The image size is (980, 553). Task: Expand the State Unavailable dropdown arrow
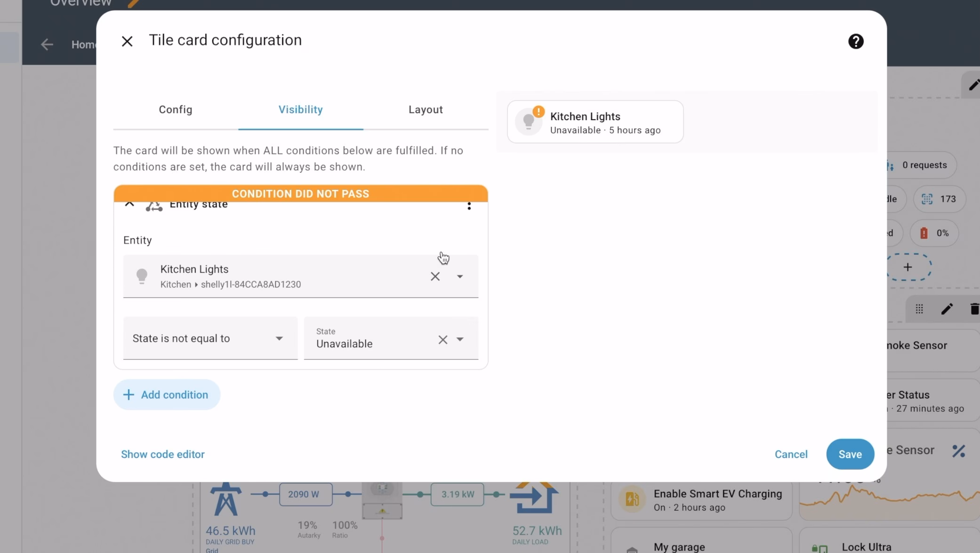[x=460, y=340]
